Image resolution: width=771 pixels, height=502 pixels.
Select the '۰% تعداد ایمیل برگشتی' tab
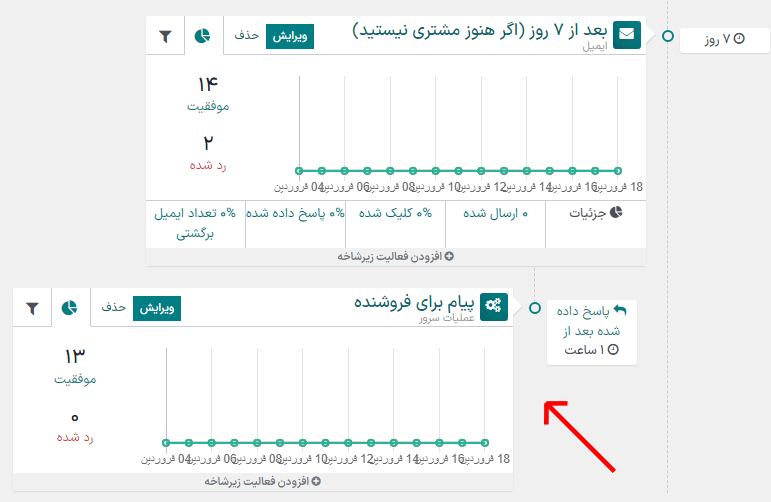(x=195, y=224)
